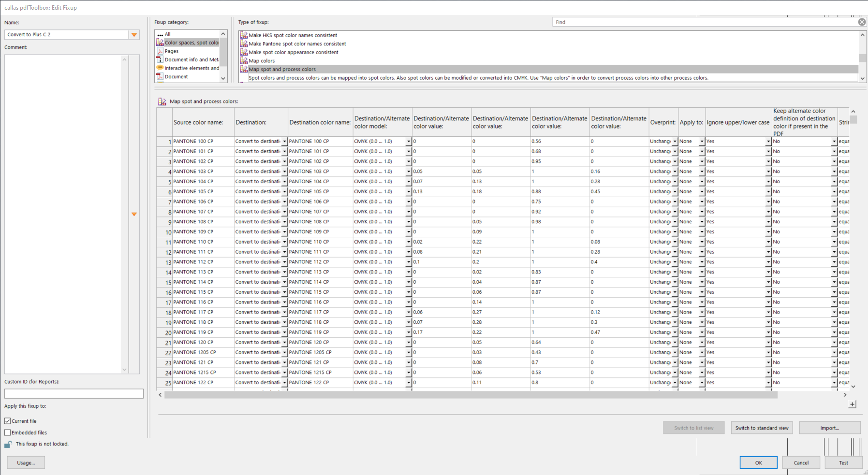
Task: Click the Custom ID for Reports field
Action: tap(74, 394)
